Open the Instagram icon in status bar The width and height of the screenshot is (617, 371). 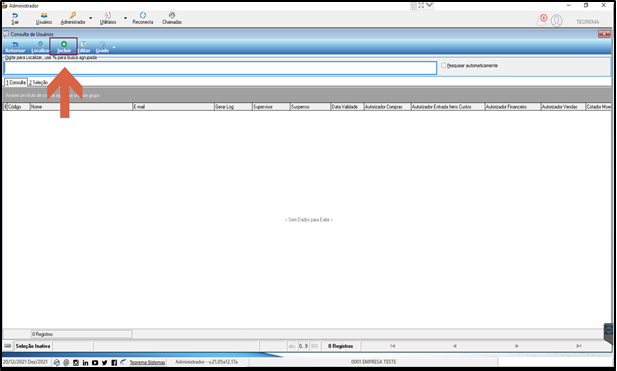(x=76, y=362)
